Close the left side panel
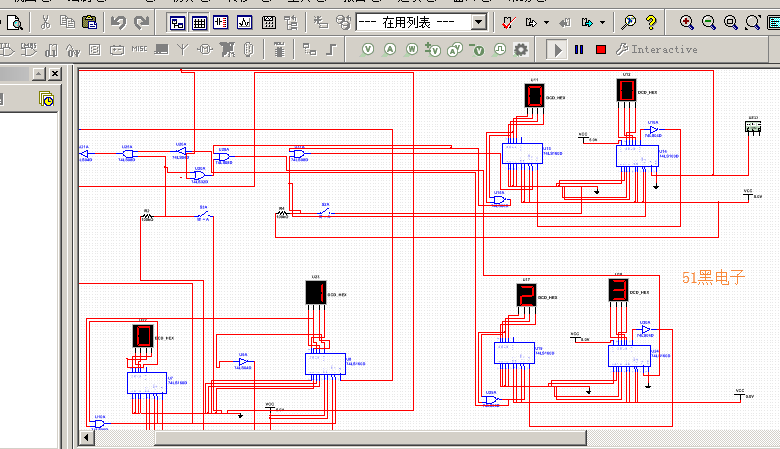Screen dimensions: 780x449 point(55,74)
